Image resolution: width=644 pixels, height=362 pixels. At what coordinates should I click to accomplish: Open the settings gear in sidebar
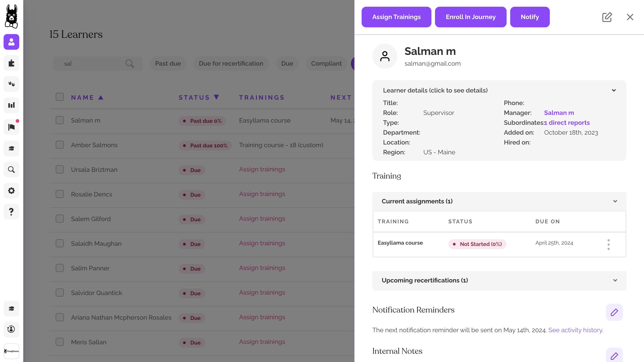click(x=11, y=190)
